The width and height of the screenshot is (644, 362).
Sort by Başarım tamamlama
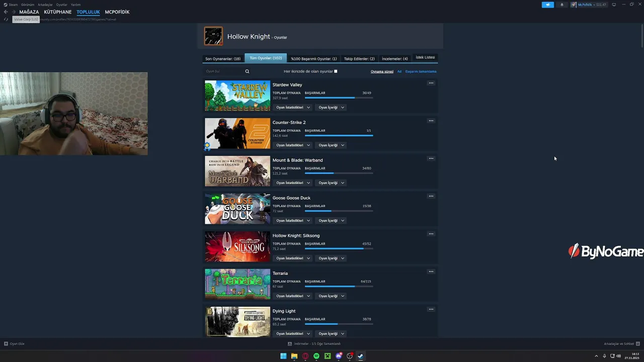[421, 71]
